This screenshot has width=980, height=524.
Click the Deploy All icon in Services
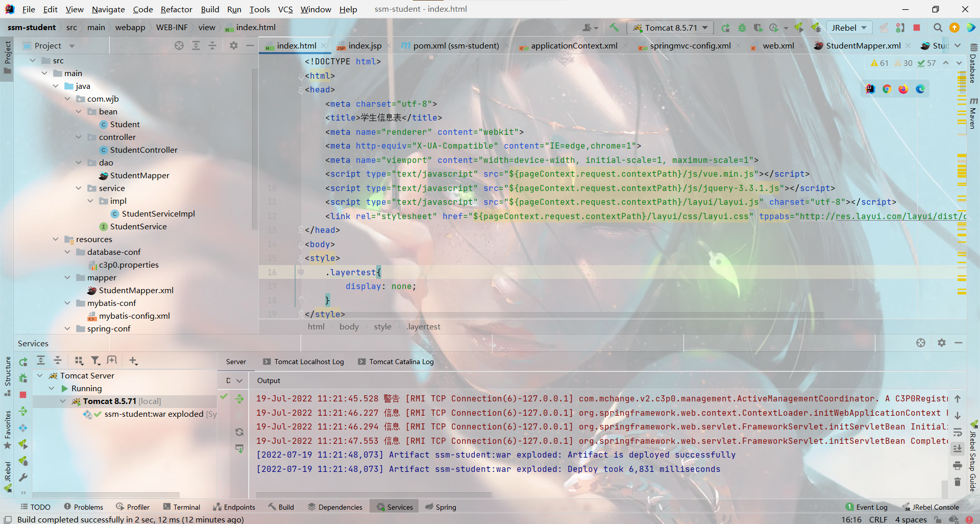click(x=23, y=411)
